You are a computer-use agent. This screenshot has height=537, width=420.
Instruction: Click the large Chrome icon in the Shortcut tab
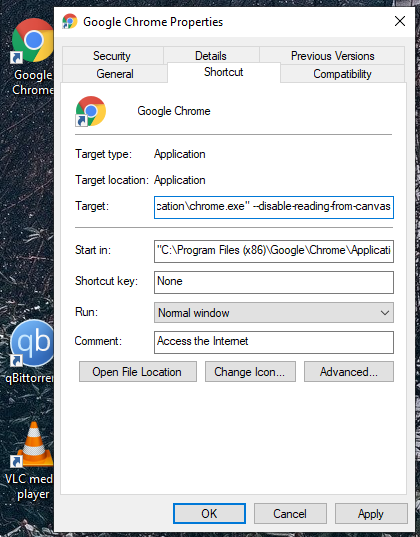click(x=90, y=111)
